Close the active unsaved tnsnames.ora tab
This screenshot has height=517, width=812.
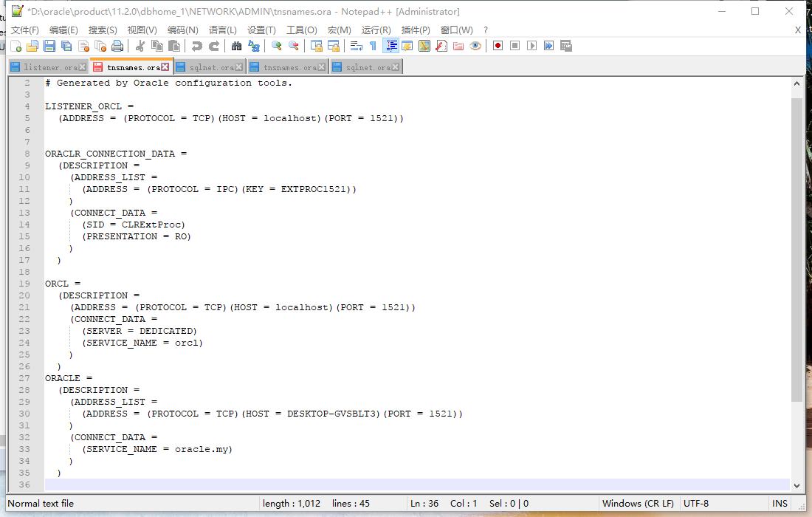tap(165, 66)
